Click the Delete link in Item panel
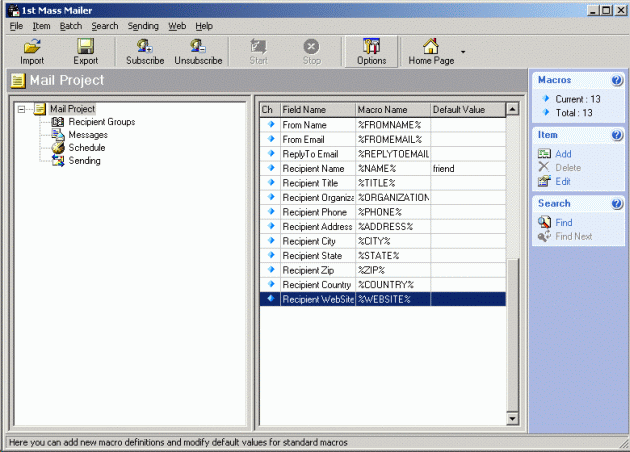Image resolution: width=630 pixels, height=452 pixels. [x=568, y=168]
